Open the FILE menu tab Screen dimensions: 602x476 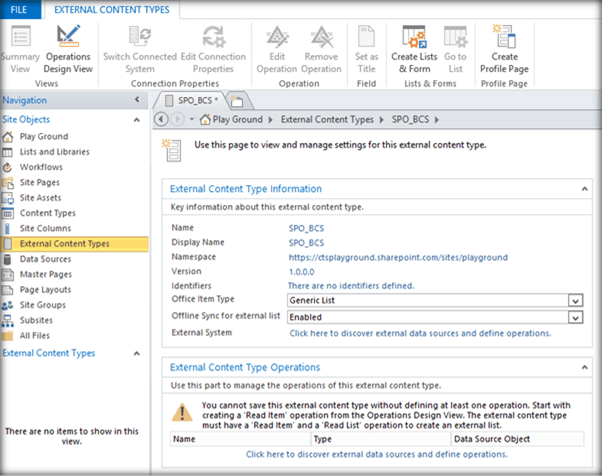pos(19,10)
